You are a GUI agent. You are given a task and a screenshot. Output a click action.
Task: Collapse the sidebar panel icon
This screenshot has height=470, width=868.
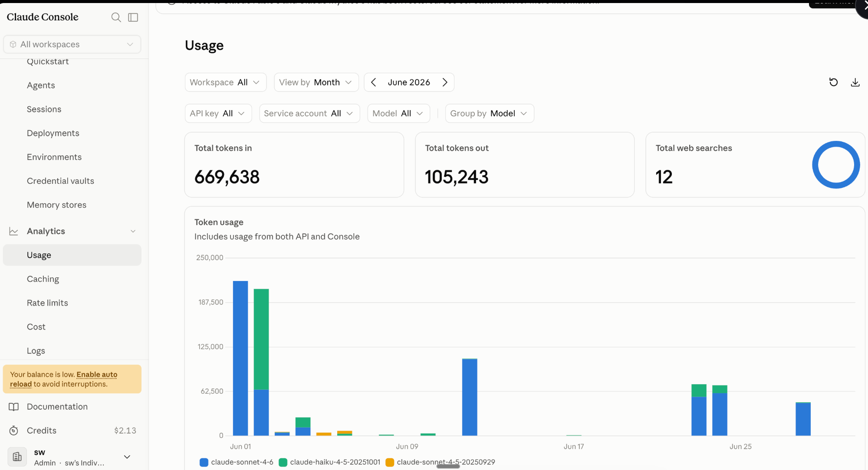(x=133, y=17)
